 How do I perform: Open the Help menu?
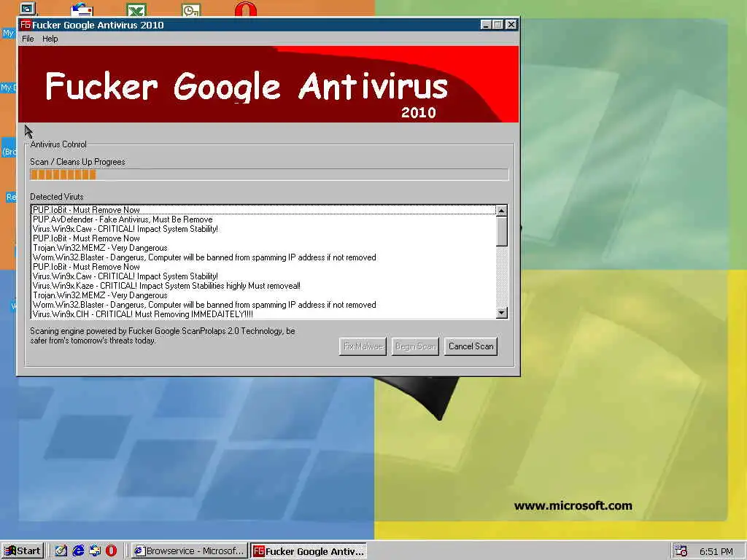pos(50,39)
